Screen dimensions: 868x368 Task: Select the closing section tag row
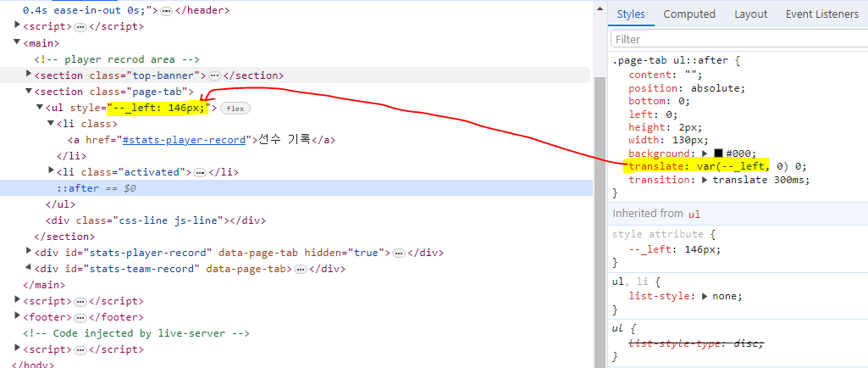pos(64,237)
